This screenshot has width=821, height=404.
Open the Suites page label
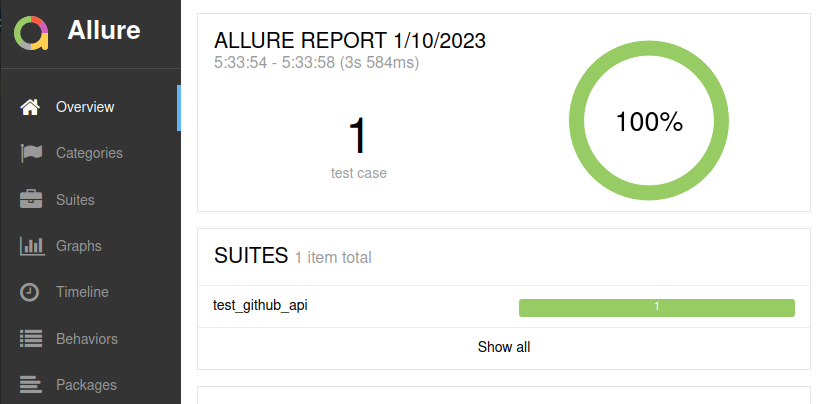click(x=75, y=200)
